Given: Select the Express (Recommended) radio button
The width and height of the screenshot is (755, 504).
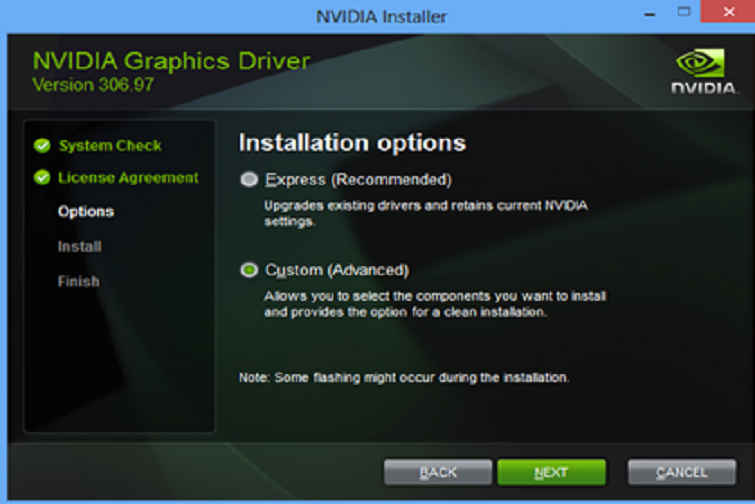Looking at the screenshot, I should [249, 180].
